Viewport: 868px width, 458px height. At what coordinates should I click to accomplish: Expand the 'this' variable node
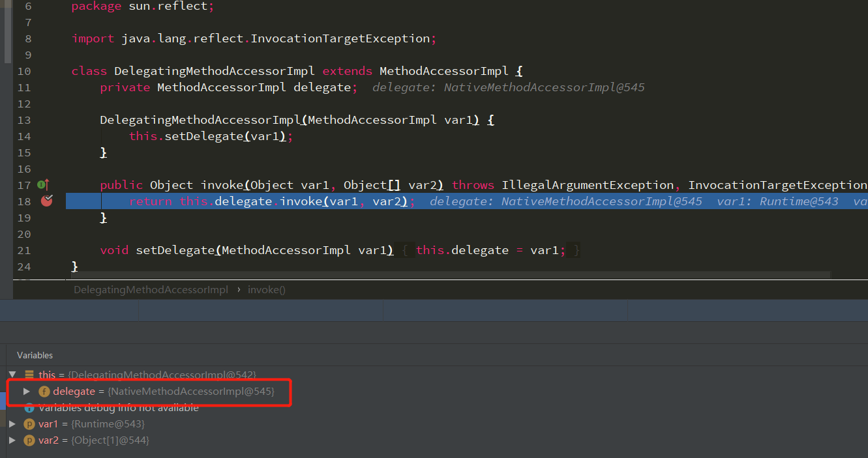point(12,375)
